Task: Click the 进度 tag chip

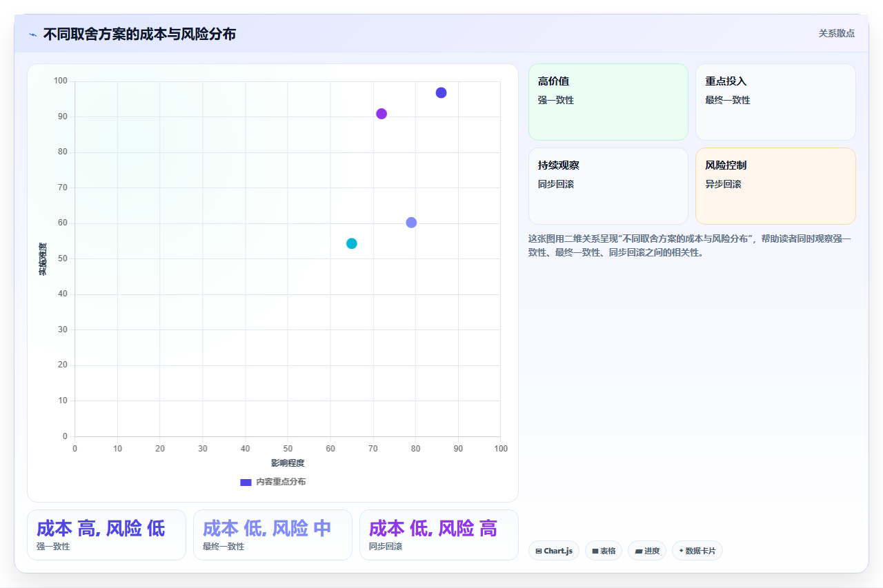Action: pyautogui.click(x=647, y=551)
